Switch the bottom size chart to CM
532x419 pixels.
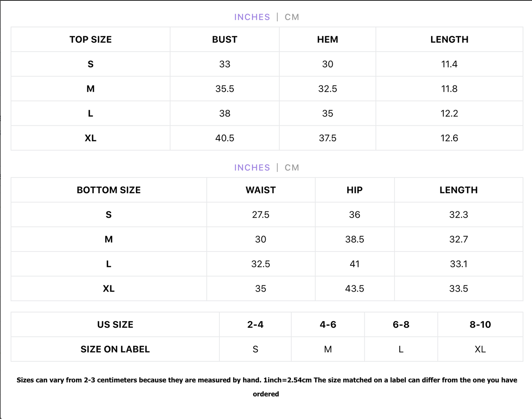[x=292, y=168]
